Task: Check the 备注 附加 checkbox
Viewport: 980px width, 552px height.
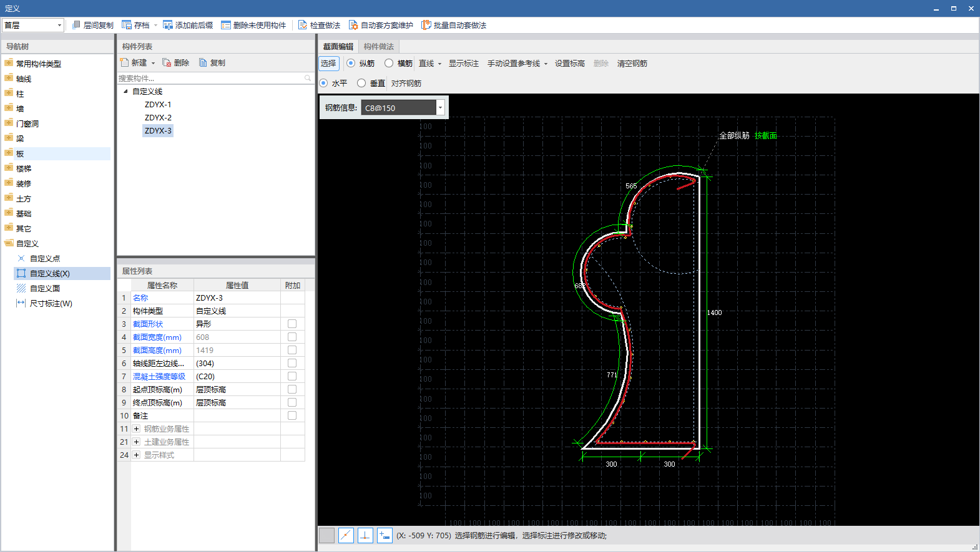Action: [292, 415]
